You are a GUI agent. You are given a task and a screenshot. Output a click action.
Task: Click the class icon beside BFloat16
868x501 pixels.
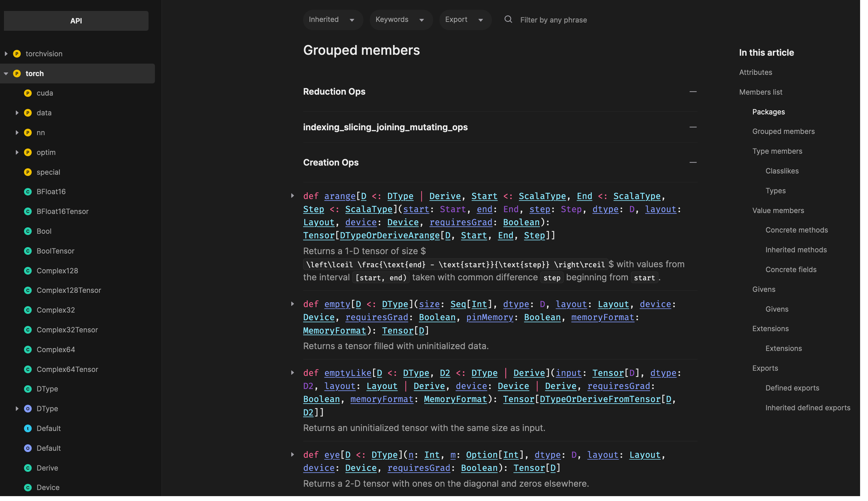tap(28, 192)
